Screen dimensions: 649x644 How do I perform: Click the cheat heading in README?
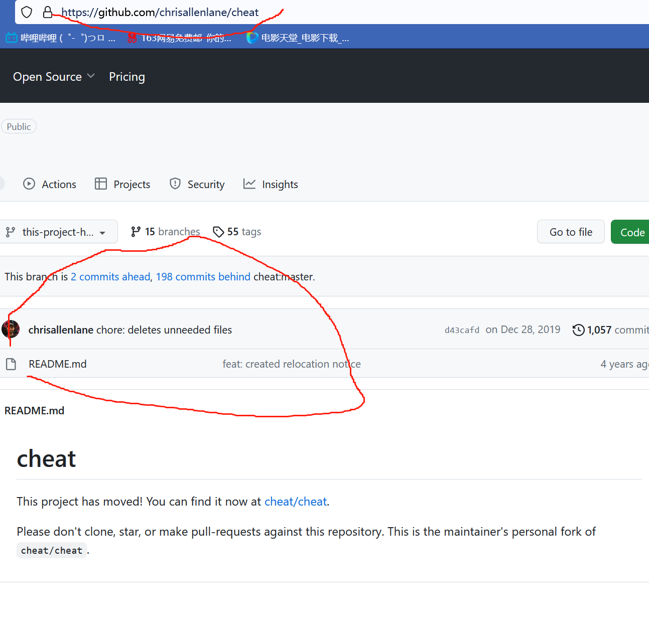(x=46, y=458)
